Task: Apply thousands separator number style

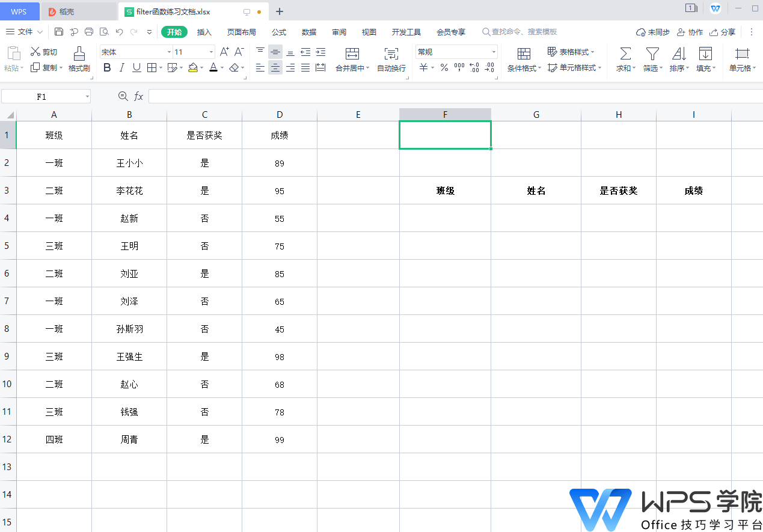Action: click(x=459, y=68)
